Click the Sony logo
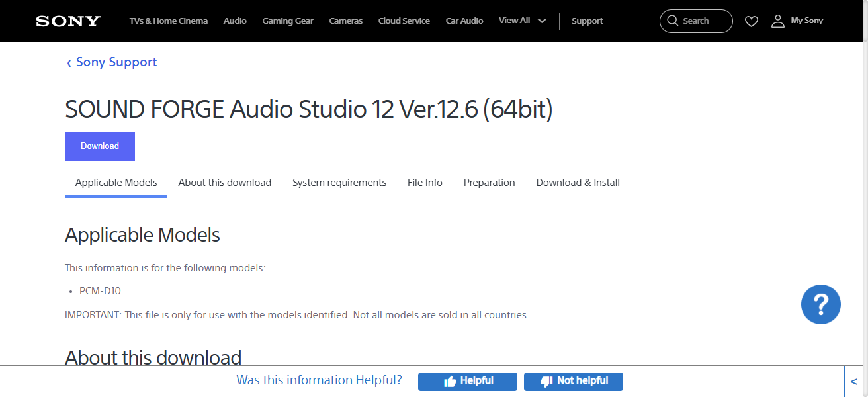This screenshot has height=397, width=868. (67, 21)
